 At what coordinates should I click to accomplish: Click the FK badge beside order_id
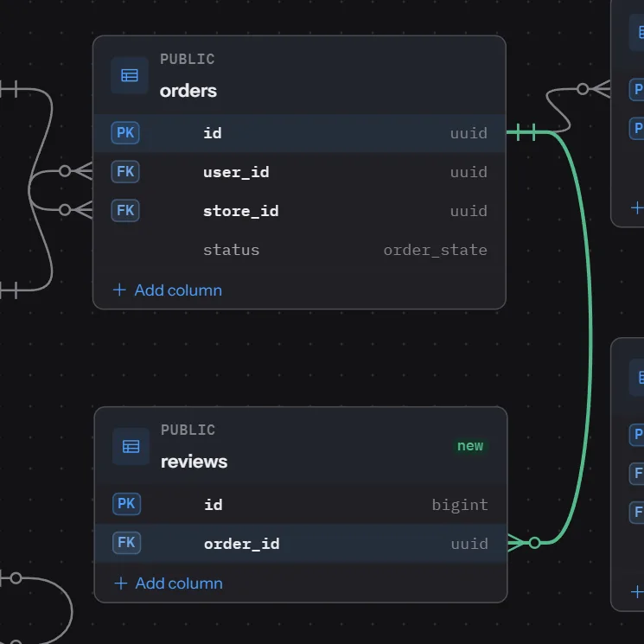click(126, 543)
